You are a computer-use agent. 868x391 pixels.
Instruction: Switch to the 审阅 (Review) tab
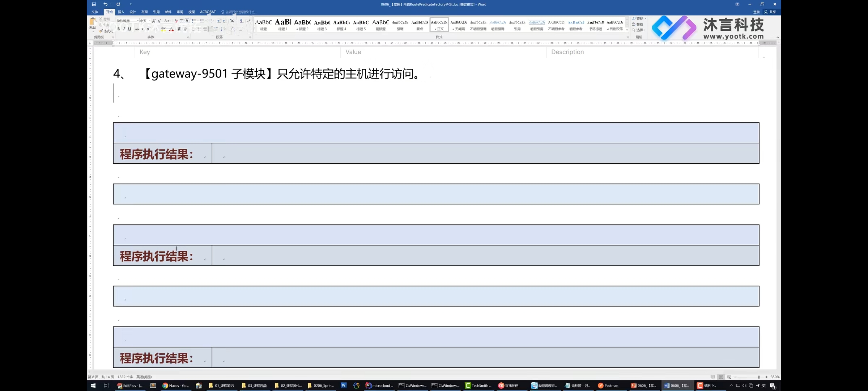tap(180, 12)
